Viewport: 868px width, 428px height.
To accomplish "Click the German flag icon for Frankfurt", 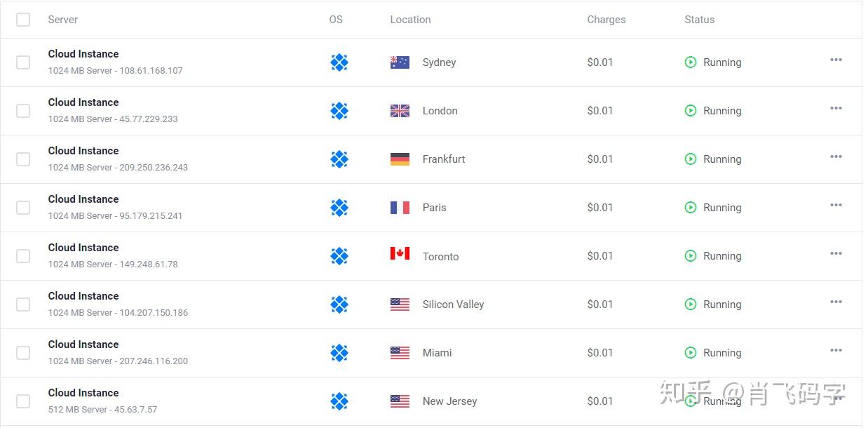I will tap(400, 159).
